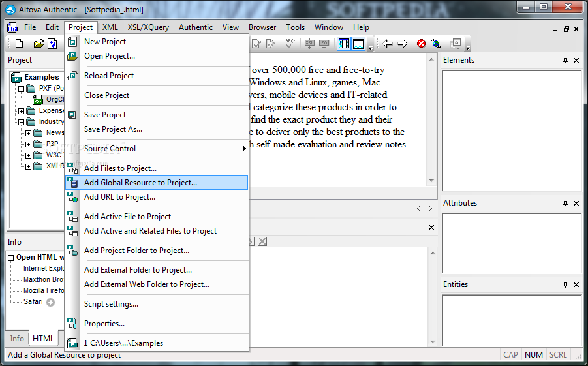Choose Add Global Resource to Project... entry

pyautogui.click(x=157, y=183)
